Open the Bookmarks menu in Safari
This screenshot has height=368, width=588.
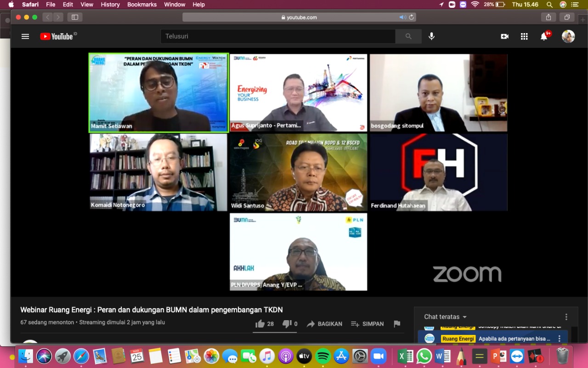click(142, 5)
